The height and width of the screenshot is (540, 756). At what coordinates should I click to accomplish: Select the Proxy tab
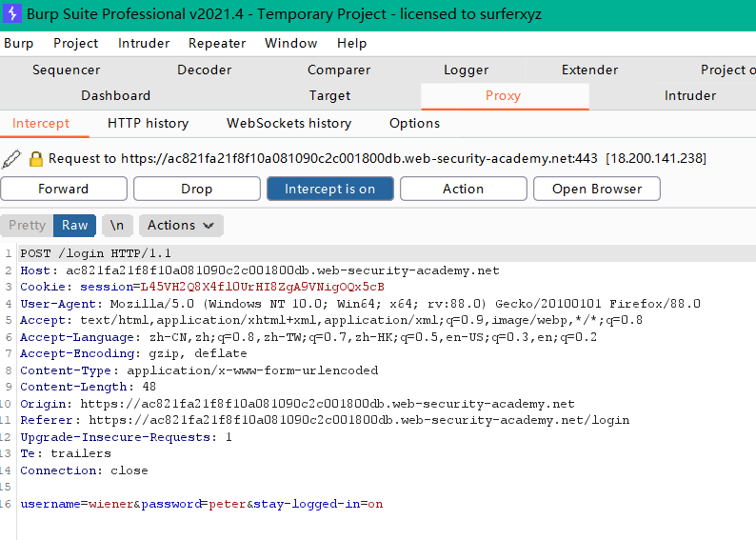click(x=505, y=95)
